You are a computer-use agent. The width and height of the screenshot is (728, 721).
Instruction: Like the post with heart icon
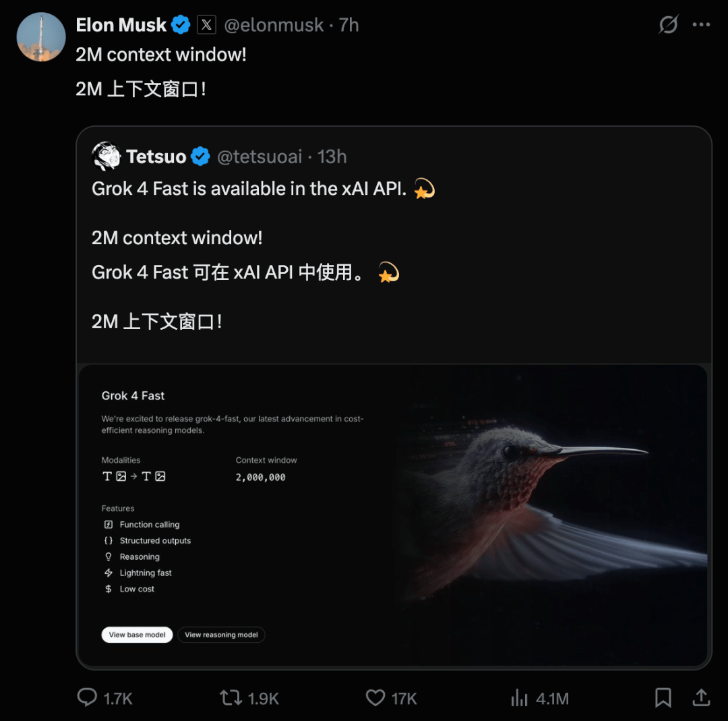point(375,697)
